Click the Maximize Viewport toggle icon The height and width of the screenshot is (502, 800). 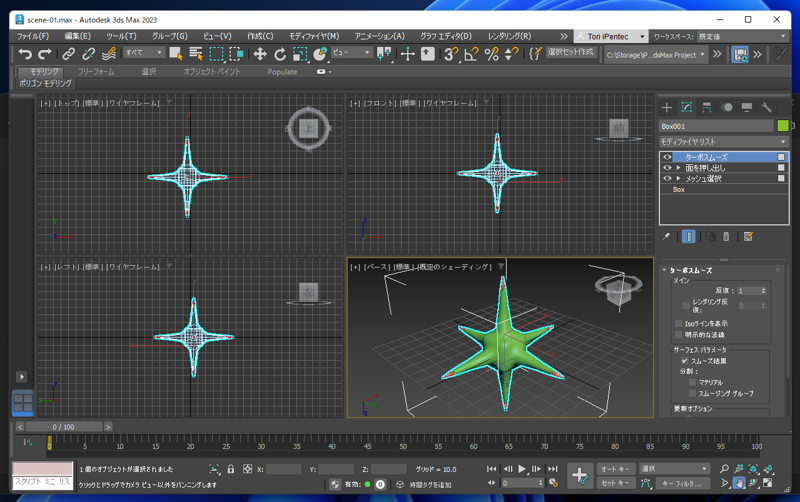(767, 483)
